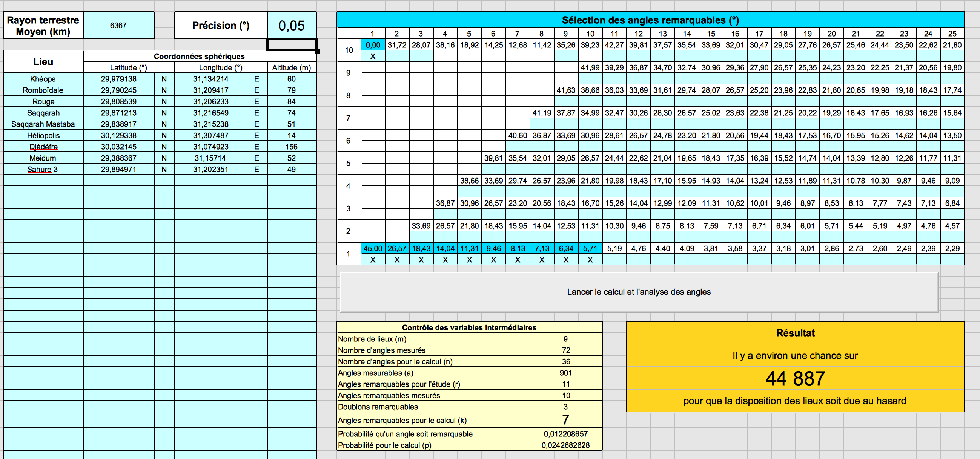Select the 41,99 angle cell

(x=590, y=67)
